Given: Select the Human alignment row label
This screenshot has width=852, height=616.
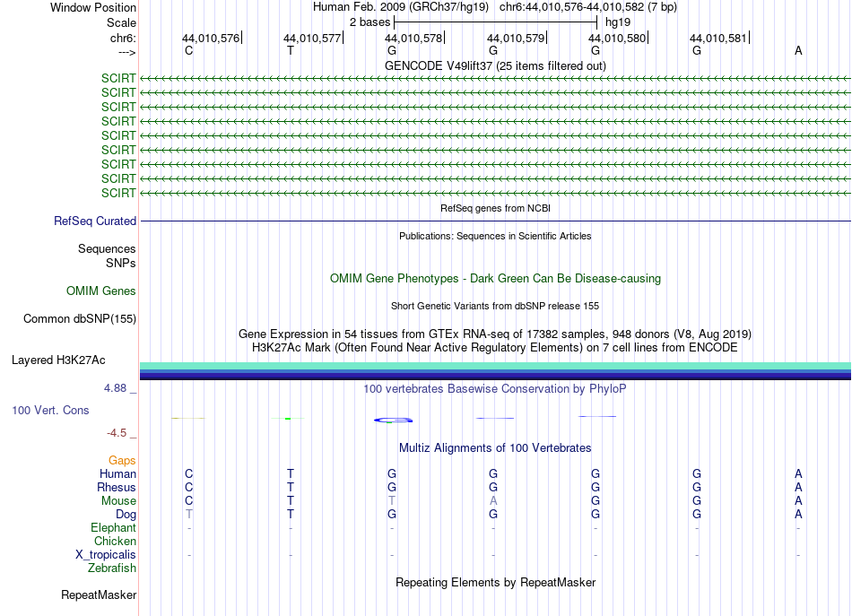Looking at the screenshot, I should tap(117, 473).
